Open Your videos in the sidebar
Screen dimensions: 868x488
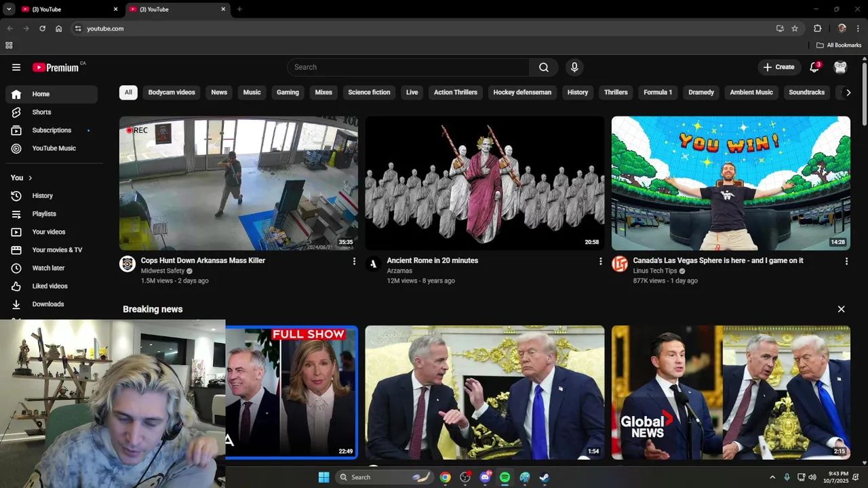point(52,232)
